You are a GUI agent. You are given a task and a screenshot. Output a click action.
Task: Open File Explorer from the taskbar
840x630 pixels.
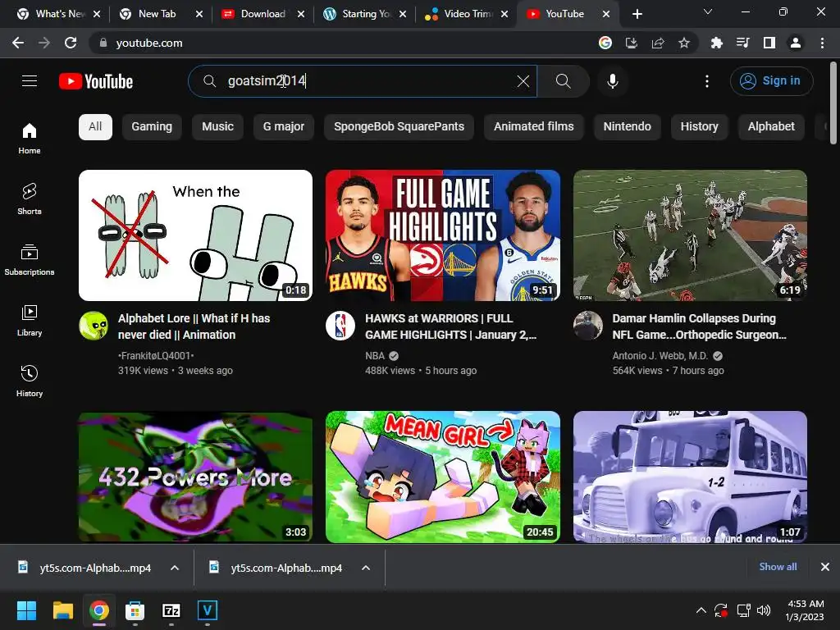[62, 610]
